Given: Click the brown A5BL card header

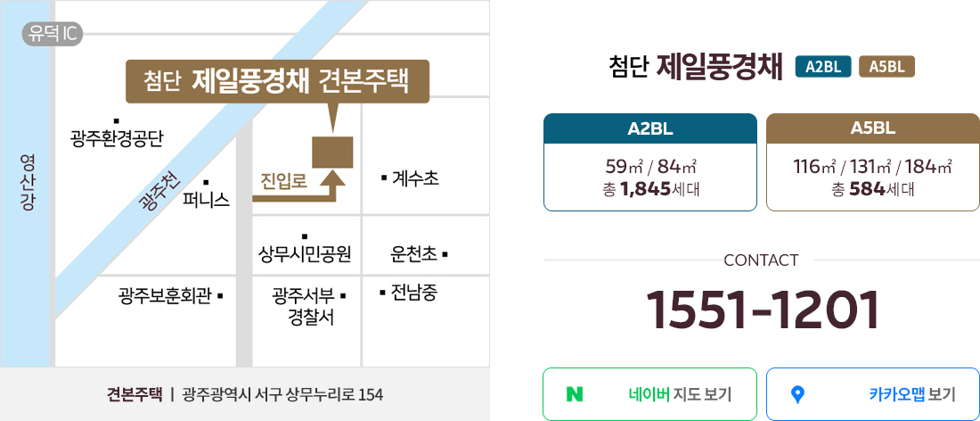Looking at the screenshot, I should coord(872,128).
